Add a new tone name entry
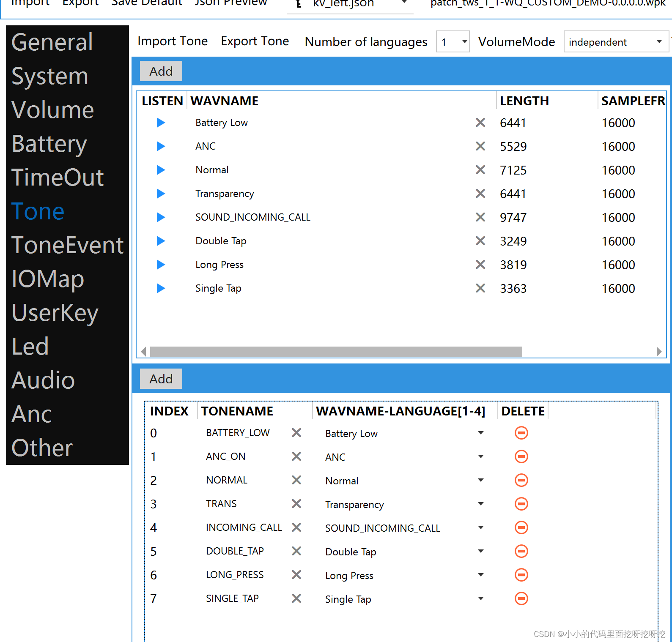This screenshot has width=672, height=642. click(x=161, y=379)
